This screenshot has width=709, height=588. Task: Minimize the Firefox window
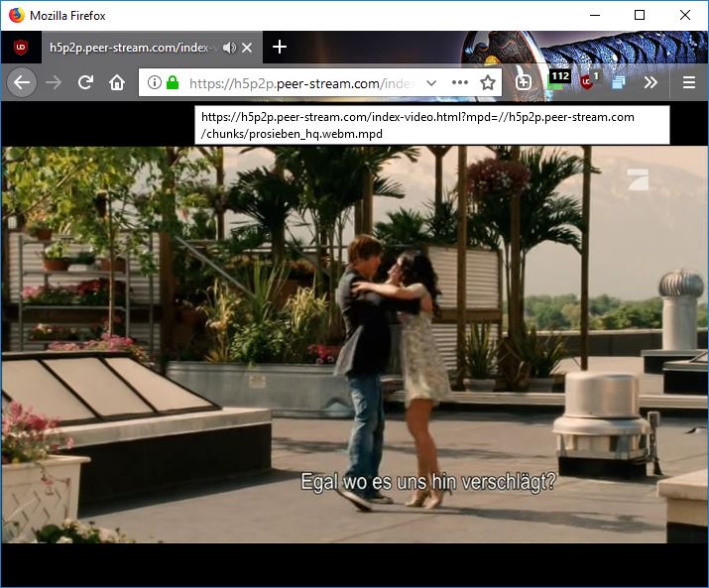click(x=595, y=16)
